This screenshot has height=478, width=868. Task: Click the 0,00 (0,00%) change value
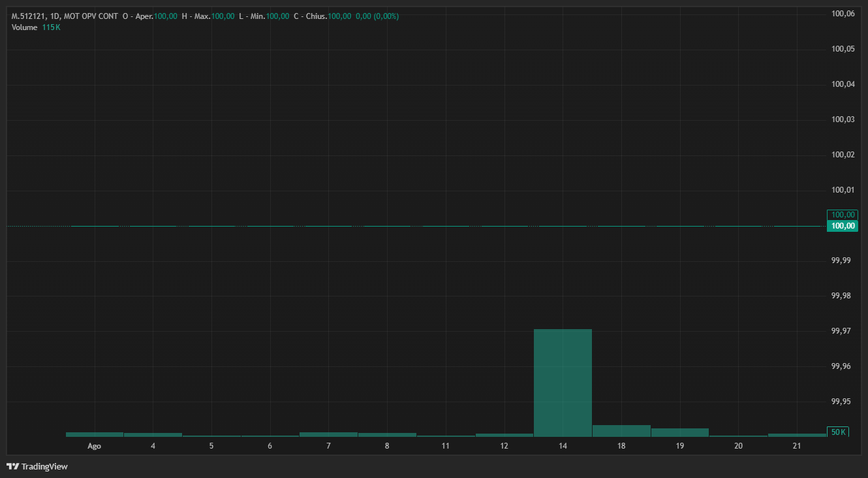(377, 16)
